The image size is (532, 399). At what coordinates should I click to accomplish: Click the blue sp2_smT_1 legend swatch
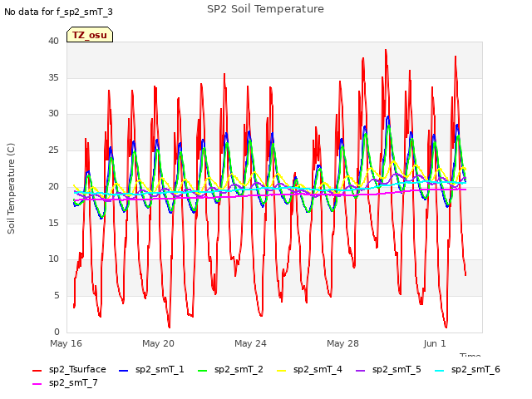click(x=124, y=371)
